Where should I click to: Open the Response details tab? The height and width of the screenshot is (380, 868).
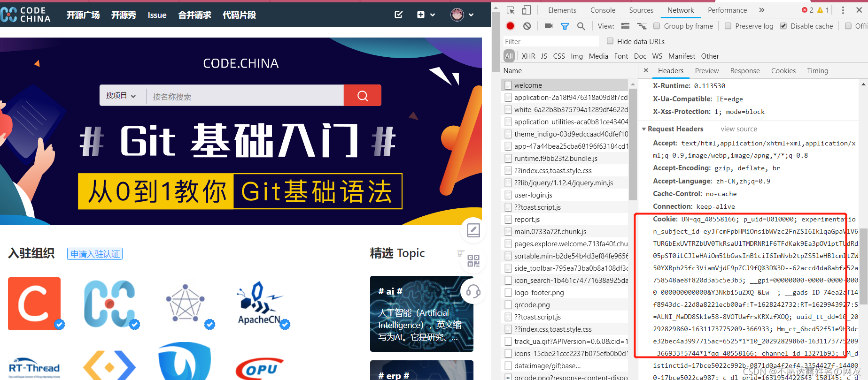[x=745, y=71]
